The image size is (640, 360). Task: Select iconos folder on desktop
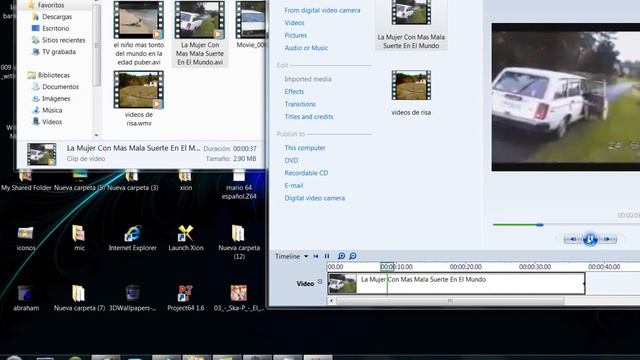[x=26, y=238]
